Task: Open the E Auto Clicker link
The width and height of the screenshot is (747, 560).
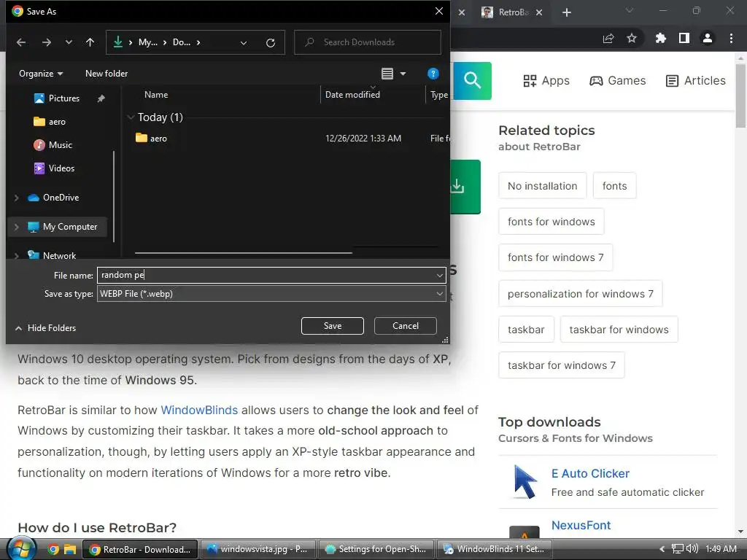Action: pyautogui.click(x=590, y=473)
